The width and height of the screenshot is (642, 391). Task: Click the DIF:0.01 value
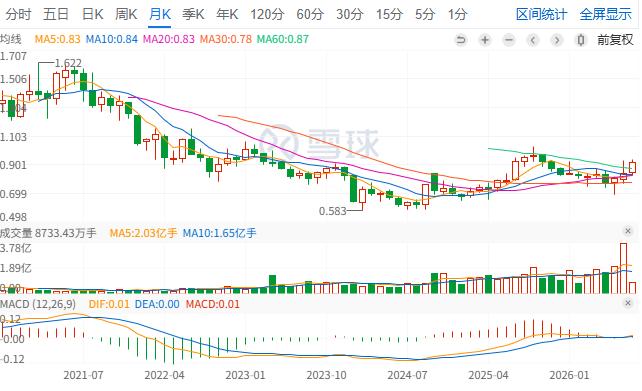(x=109, y=304)
